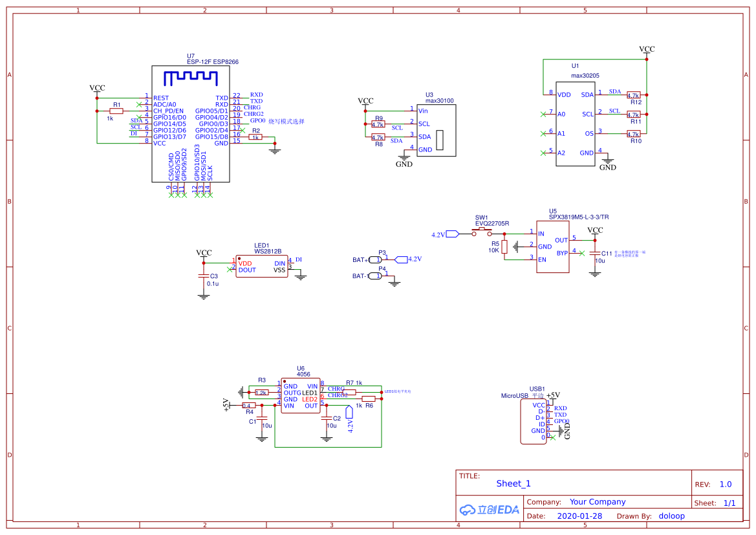Click the 'REST' pin label on ESP8266
The width and height of the screenshot is (756, 535).
click(161, 98)
